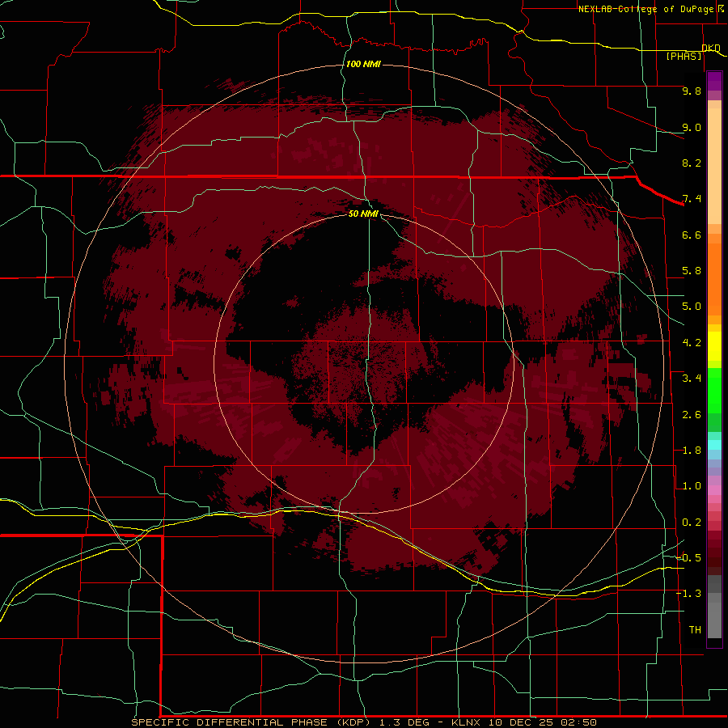Click the TH label on the color scale
The height and width of the screenshot is (728, 728).
point(695,629)
